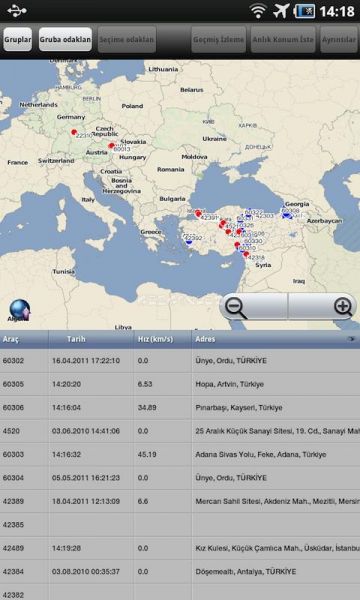360x600 pixels.
Task: Open the Gruplar button
Action: pyautogui.click(x=18, y=39)
